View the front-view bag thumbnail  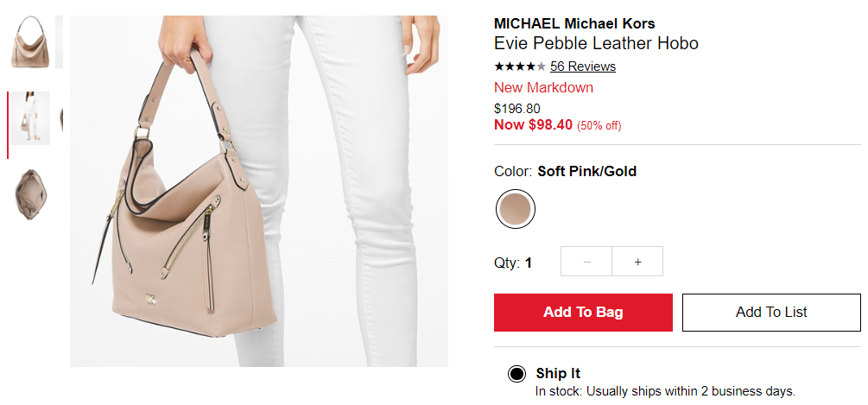click(31, 42)
